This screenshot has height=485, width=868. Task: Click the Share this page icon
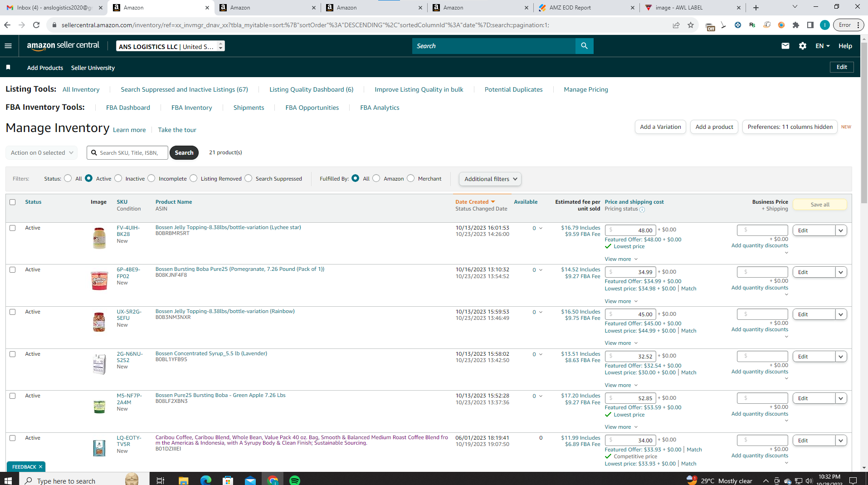676,25
